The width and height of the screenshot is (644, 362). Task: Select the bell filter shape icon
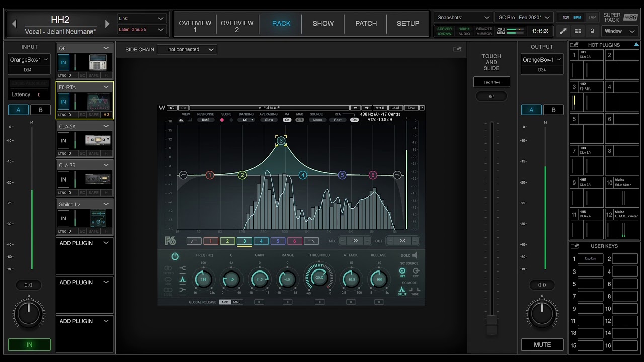point(182,279)
